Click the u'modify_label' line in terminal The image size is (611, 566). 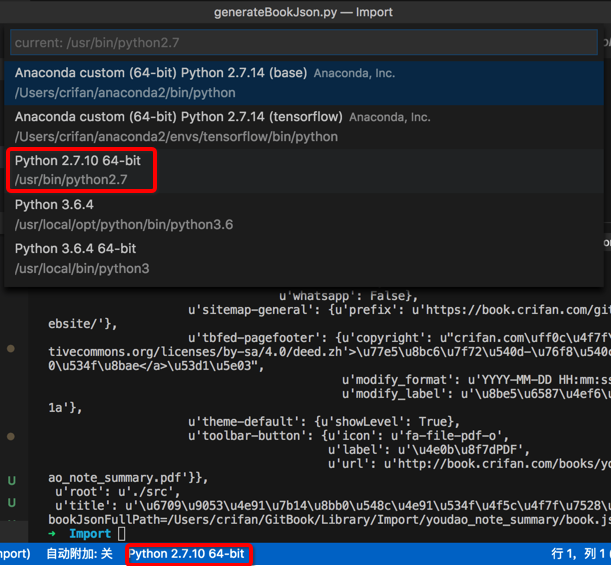[x=476, y=393]
